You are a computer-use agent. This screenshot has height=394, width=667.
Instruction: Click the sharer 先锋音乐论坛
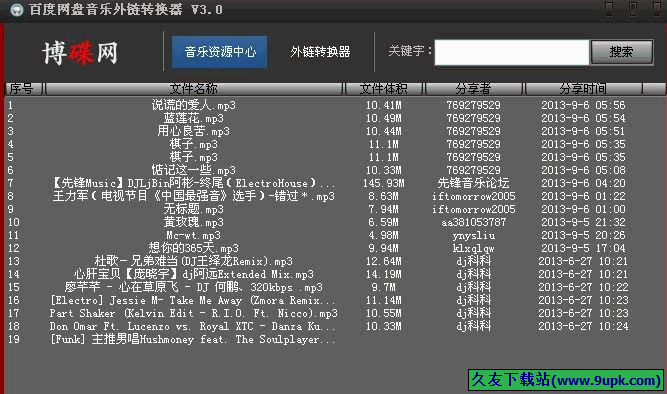pos(473,183)
